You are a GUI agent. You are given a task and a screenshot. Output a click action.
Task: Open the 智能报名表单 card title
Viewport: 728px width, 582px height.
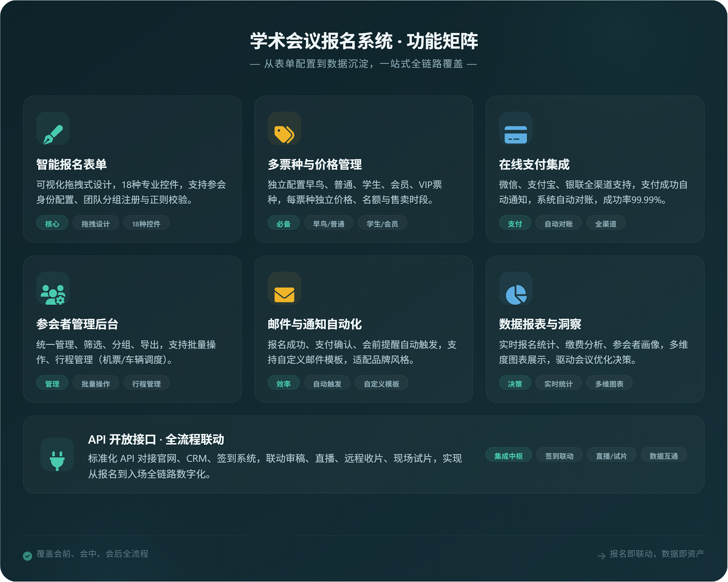click(x=72, y=165)
